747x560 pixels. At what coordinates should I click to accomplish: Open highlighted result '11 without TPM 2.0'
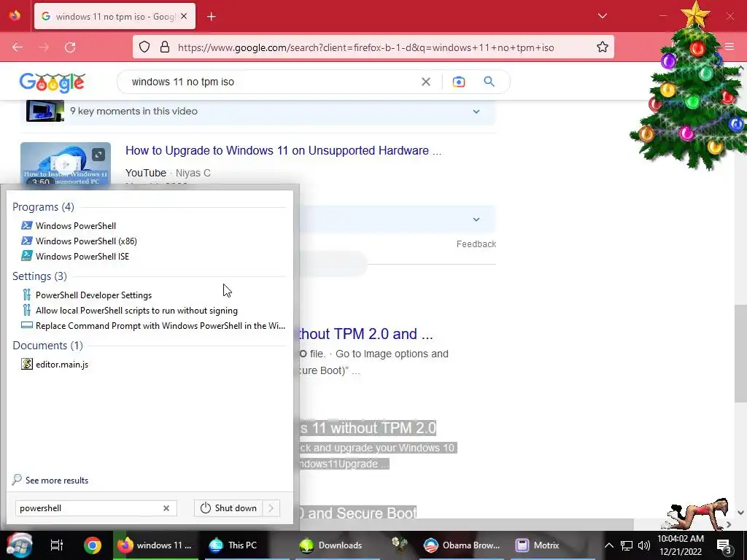pos(368,428)
